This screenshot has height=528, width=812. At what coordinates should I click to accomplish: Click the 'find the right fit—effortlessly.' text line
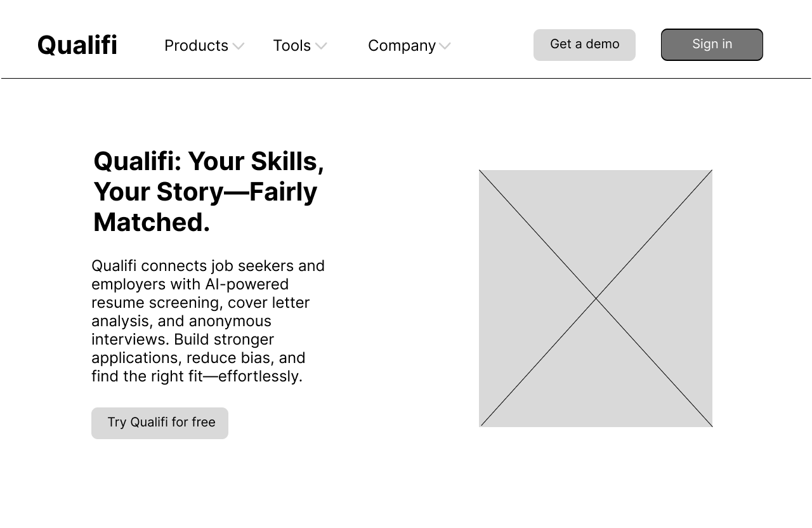197,376
